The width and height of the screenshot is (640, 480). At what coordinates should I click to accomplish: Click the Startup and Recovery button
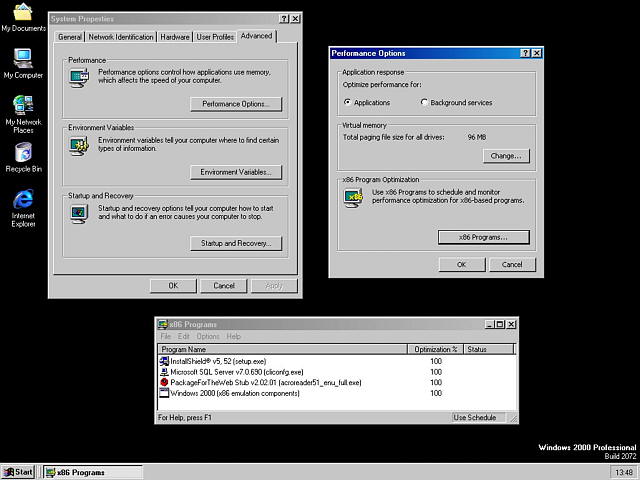tap(236, 243)
